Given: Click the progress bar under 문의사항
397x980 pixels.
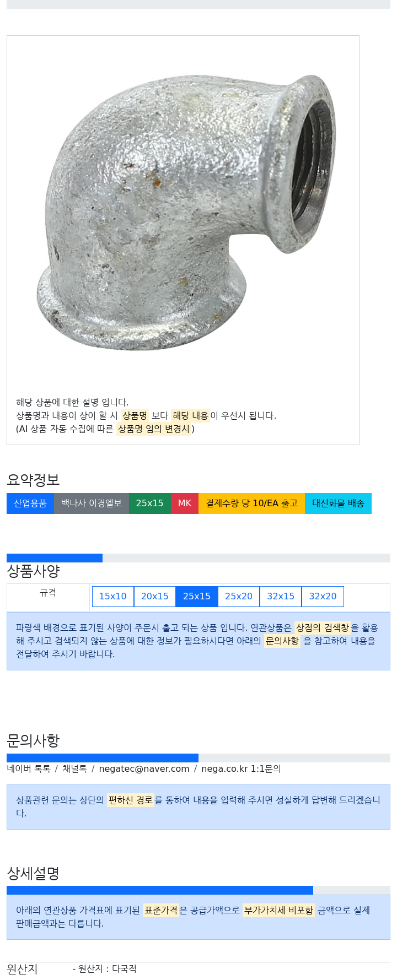Looking at the screenshot, I should click(198, 758).
